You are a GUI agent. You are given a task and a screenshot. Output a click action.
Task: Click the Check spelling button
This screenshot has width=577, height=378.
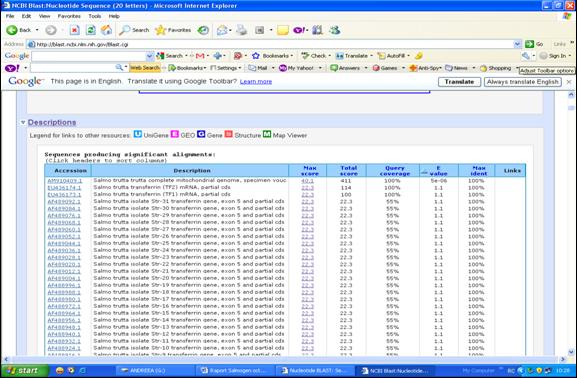tap(314, 56)
